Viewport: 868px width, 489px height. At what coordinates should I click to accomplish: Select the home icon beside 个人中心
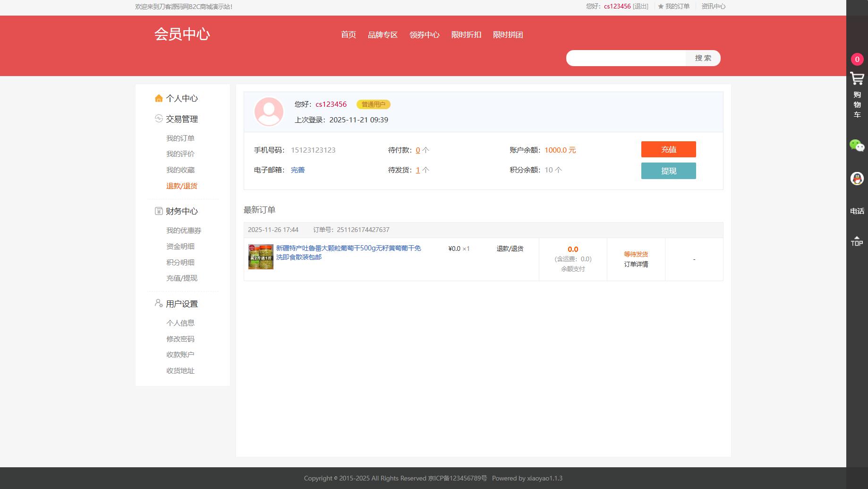pyautogui.click(x=159, y=98)
